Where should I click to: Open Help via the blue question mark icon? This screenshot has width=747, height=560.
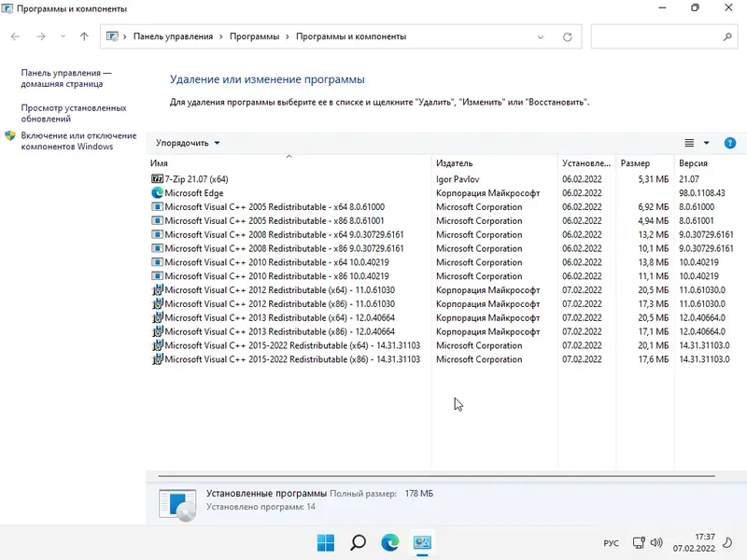click(x=729, y=143)
